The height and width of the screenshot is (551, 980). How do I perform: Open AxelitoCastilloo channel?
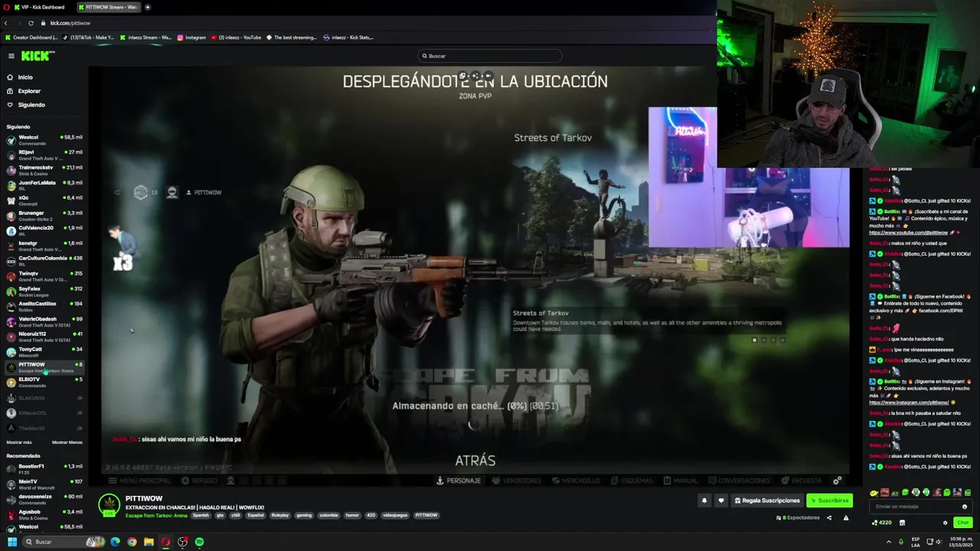[x=44, y=306]
